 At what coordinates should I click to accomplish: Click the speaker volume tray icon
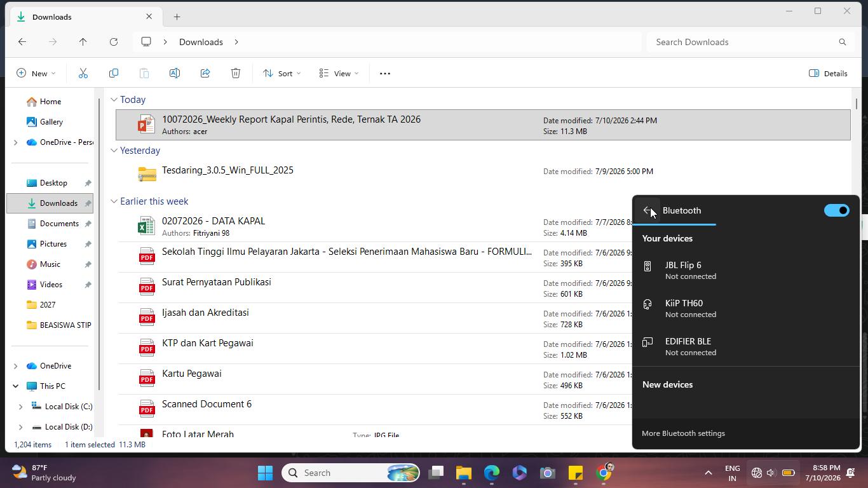771,473
